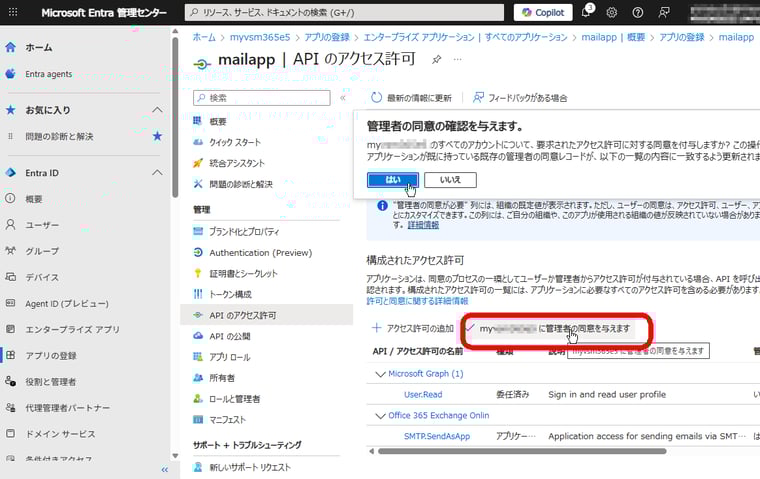Launch the Copilot button
The width and height of the screenshot is (760, 479).
(543, 13)
